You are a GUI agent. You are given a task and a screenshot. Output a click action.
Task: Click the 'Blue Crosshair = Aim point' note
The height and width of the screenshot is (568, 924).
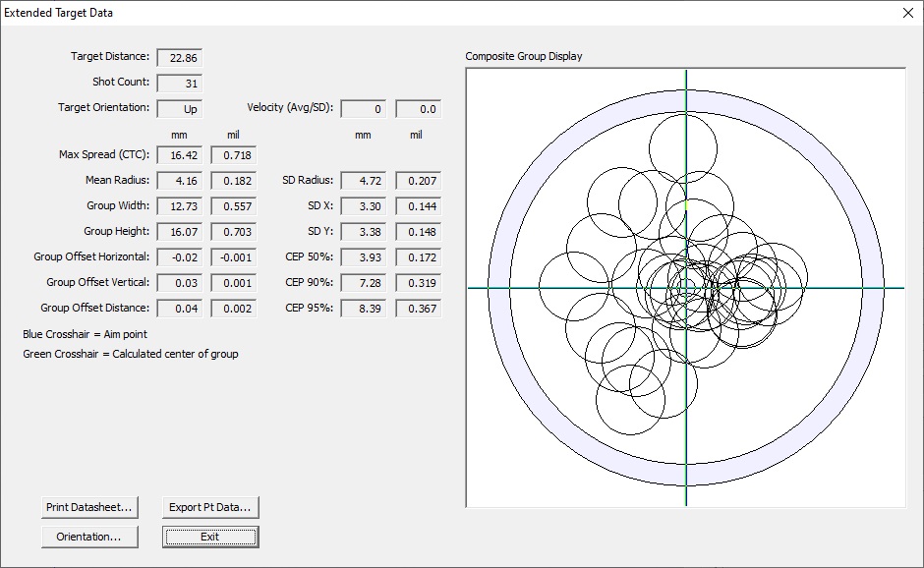click(x=85, y=334)
